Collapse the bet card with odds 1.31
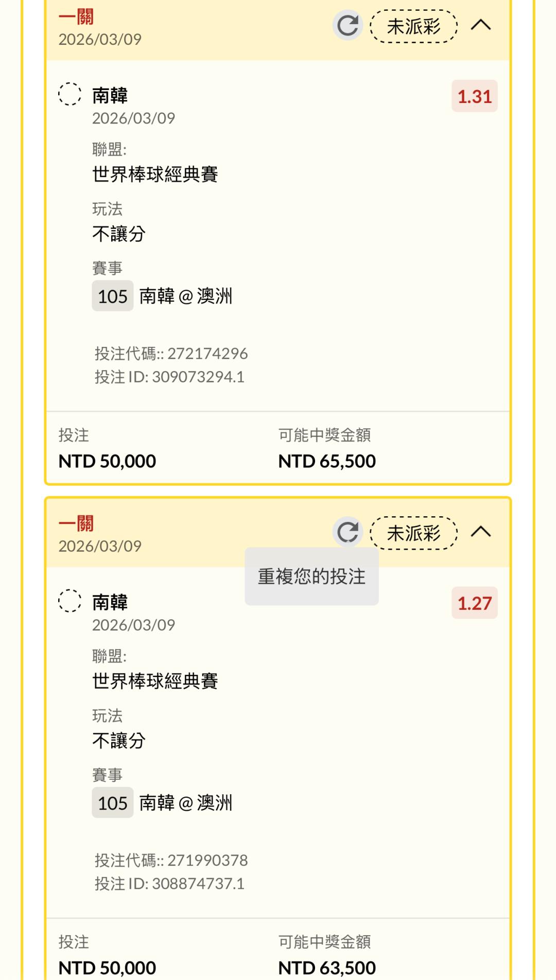 click(481, 25)
